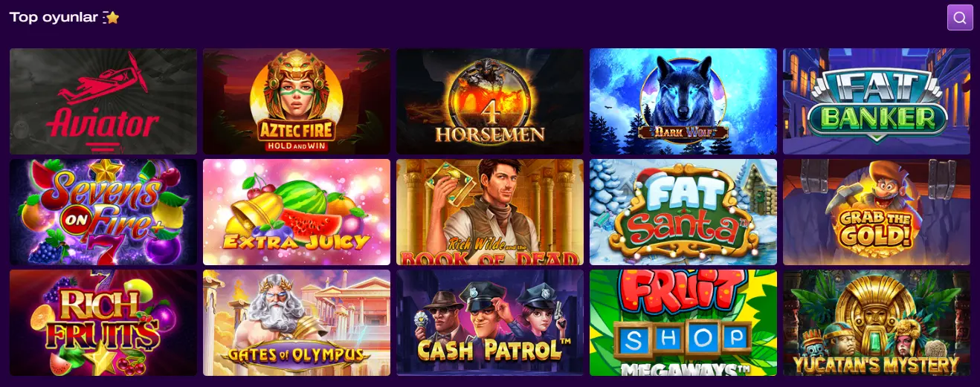Viewport: 980px width, 387px height.
Task: Click the purple search icon button
Action: coord(960,18)
